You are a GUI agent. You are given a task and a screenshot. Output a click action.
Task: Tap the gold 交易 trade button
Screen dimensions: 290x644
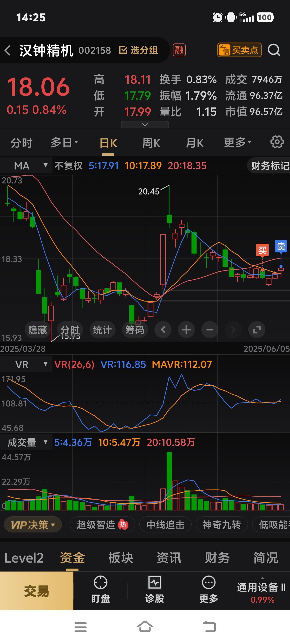pos(37,591)
